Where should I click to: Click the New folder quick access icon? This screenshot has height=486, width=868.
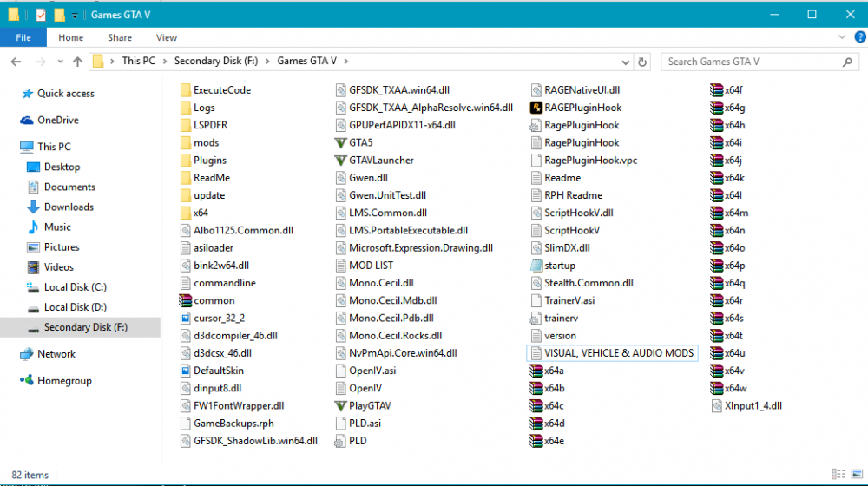pyautogui.click(x=59, y=15)
